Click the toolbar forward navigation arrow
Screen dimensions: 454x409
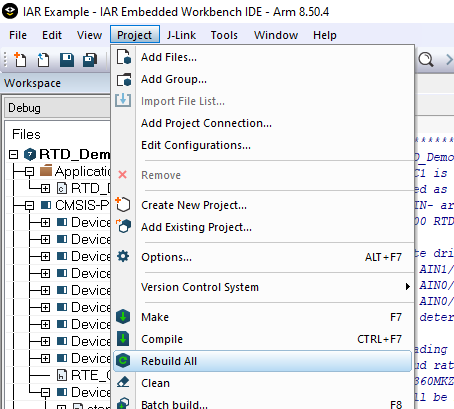tap(449, 60)
